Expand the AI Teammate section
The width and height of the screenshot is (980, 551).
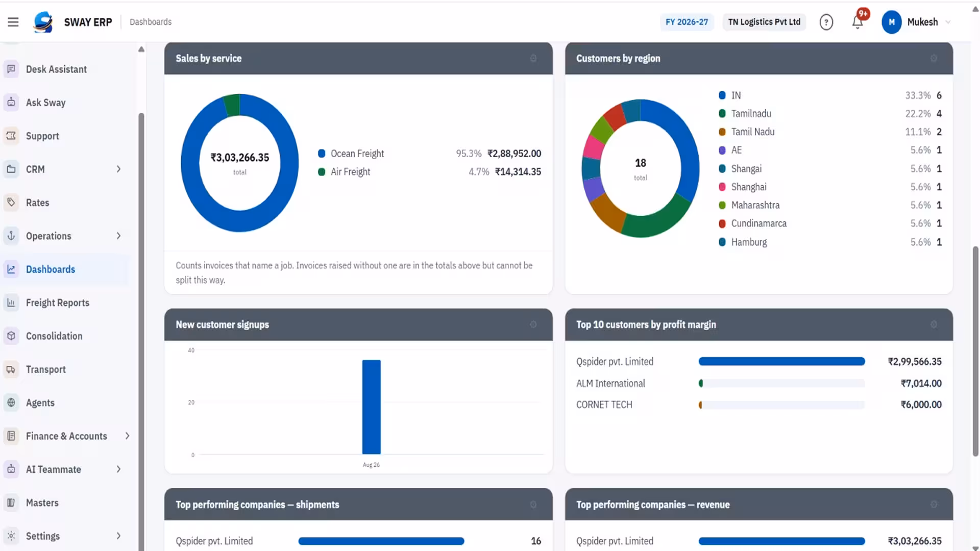(118, 469)
